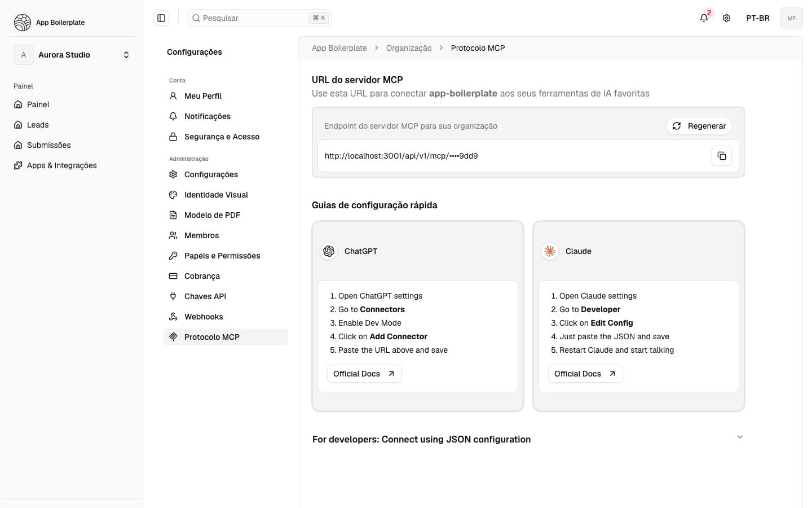The height and width of the screenshot is (508, 812).
Task: Click 'Paste the URL above and save' step
Action: coord(393,350)
